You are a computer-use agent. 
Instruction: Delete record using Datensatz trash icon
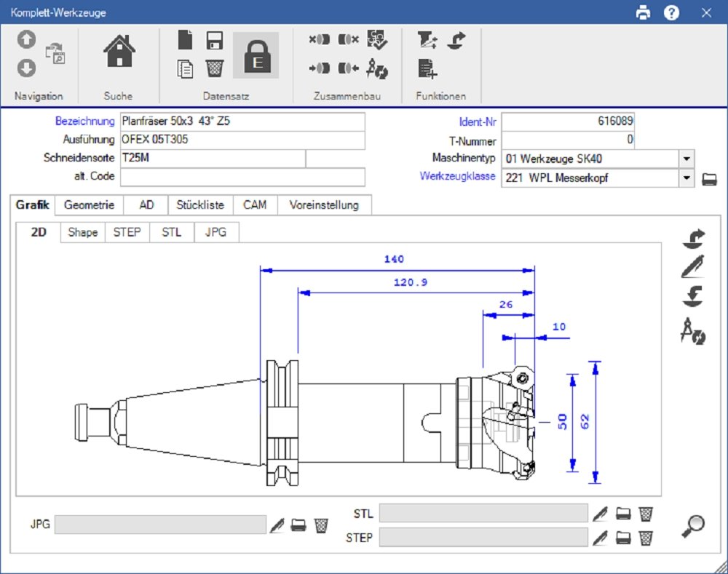tap(214, 68)
